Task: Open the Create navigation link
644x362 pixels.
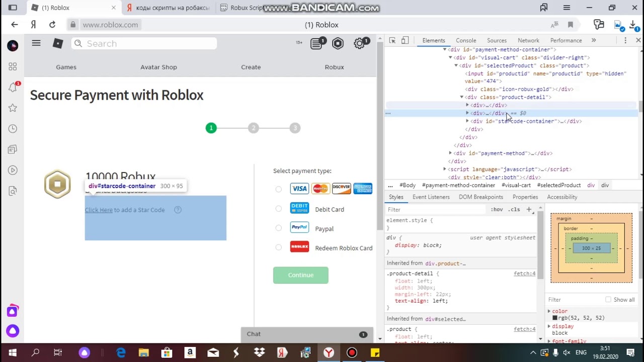Action: tap(251, 67)
